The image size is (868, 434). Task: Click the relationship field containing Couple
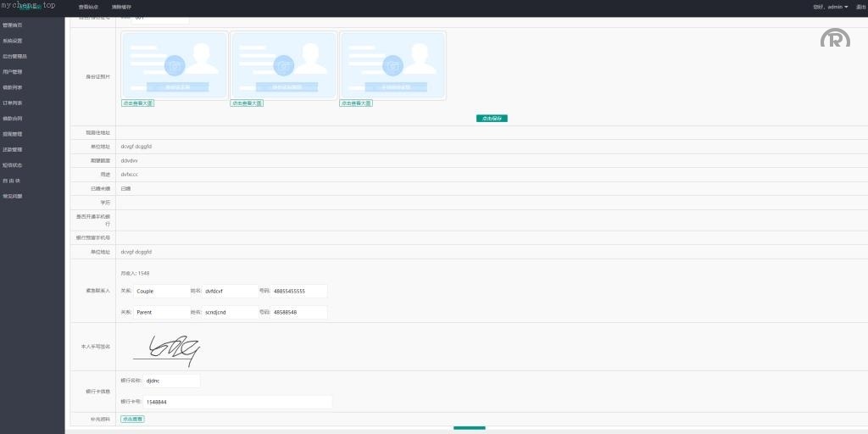[162, 291]
